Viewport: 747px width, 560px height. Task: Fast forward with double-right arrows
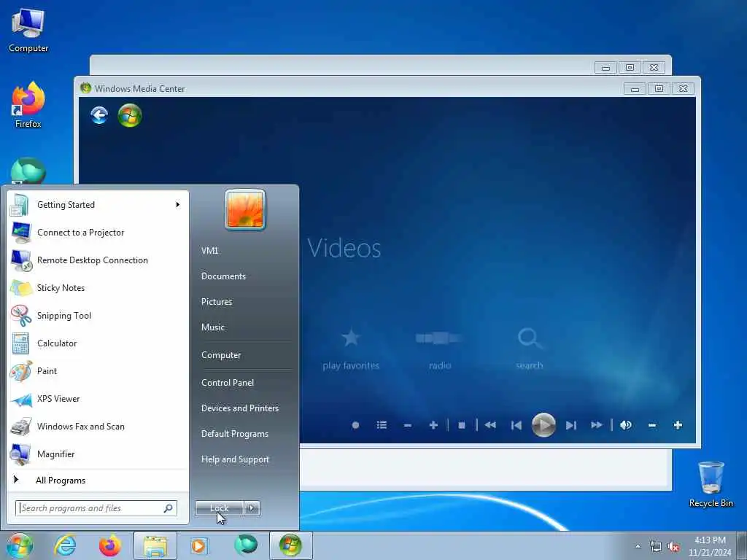coord(597,425)
